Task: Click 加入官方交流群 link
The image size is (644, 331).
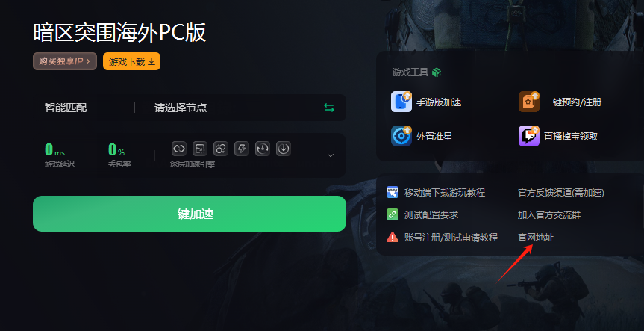Action: point(549,215)
